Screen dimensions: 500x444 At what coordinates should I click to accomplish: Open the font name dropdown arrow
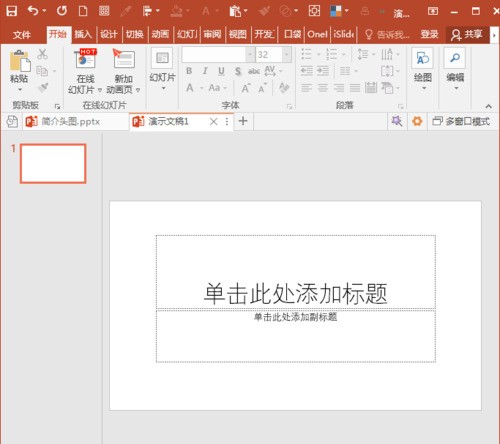click(x=250, y=55)
